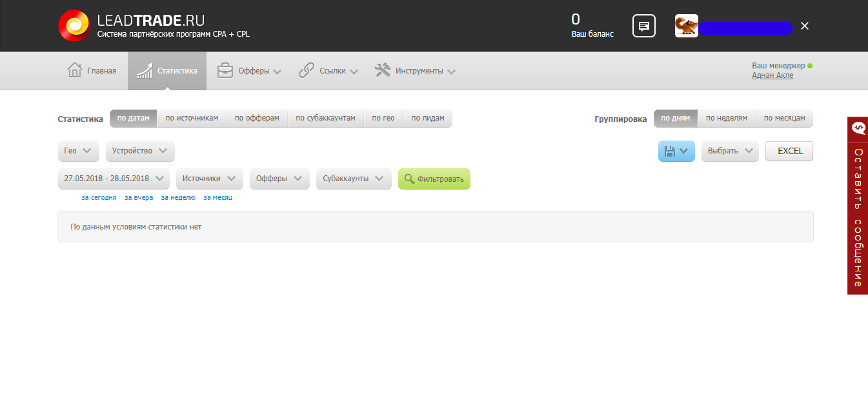Open the 27.05.2018 date range selector
The image size is (868, 410).
(x=113, y=179)
